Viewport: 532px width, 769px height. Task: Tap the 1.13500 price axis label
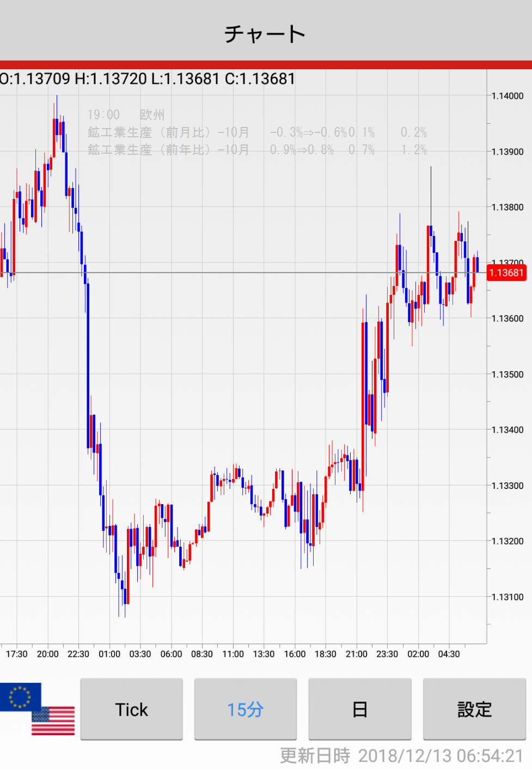(507, 374)
